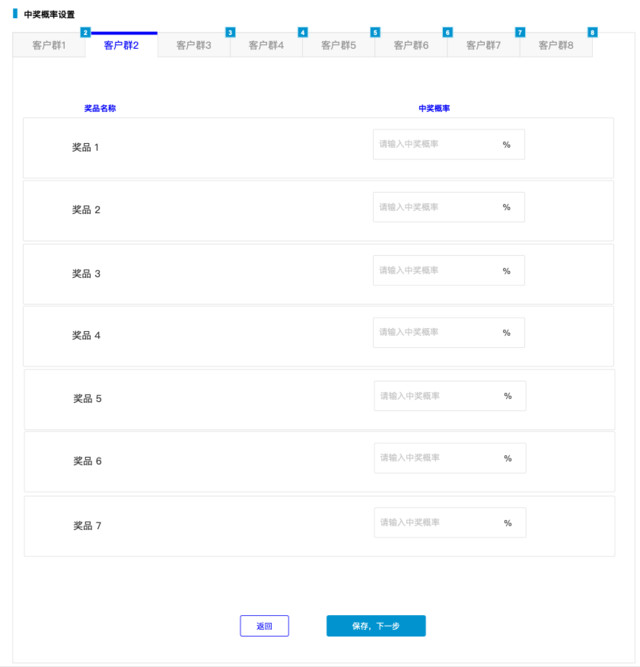Focus the 奖品 2 probability input field
This screenshot has width=640, height=667.
449,207
